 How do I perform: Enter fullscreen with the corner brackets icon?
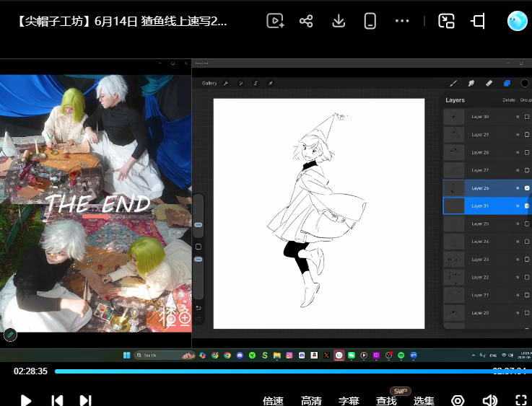coord(521,400)
